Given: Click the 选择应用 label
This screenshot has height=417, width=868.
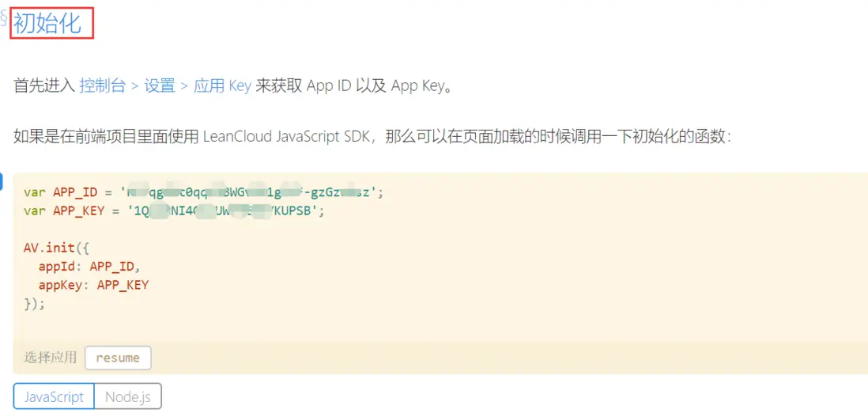Looking at the screenshot, I should [x=50, y=358].
